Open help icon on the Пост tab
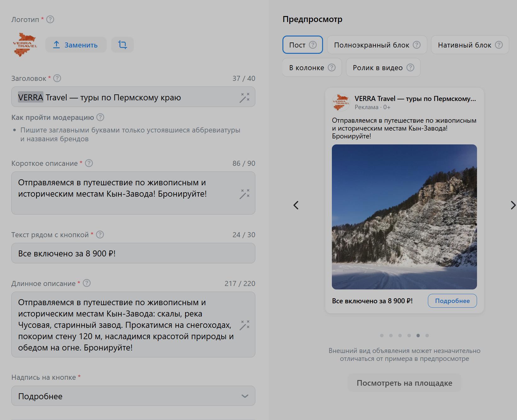Image resolution: width=517 pixels, height=420 pixels. [313, 45]
